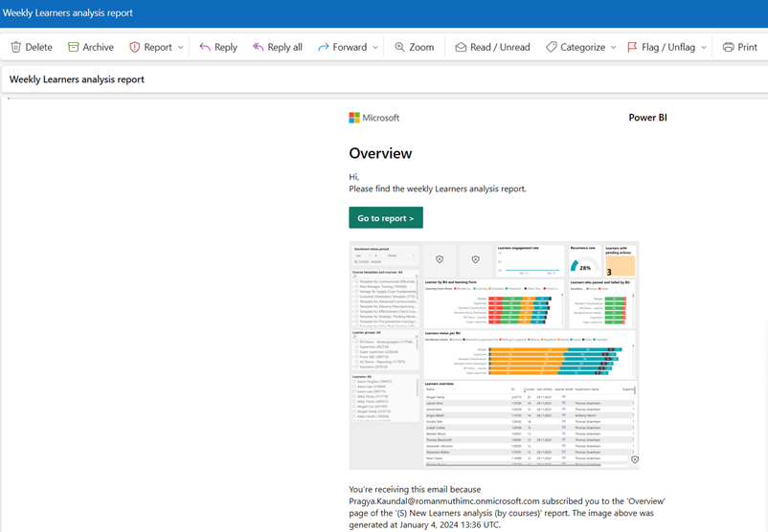The height and width of the screenshot is (532, 768).
Task: Open the Flag / Unflag dropdown arrow
Action: click(704, 47)
